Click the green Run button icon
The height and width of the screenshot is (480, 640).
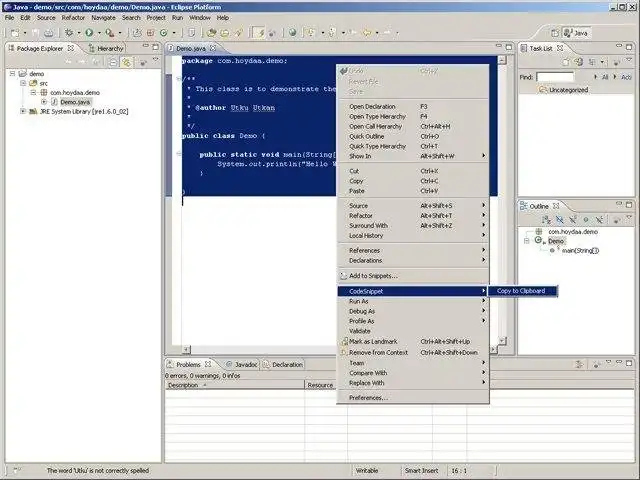pyautogui.click(x=89, y=33)
